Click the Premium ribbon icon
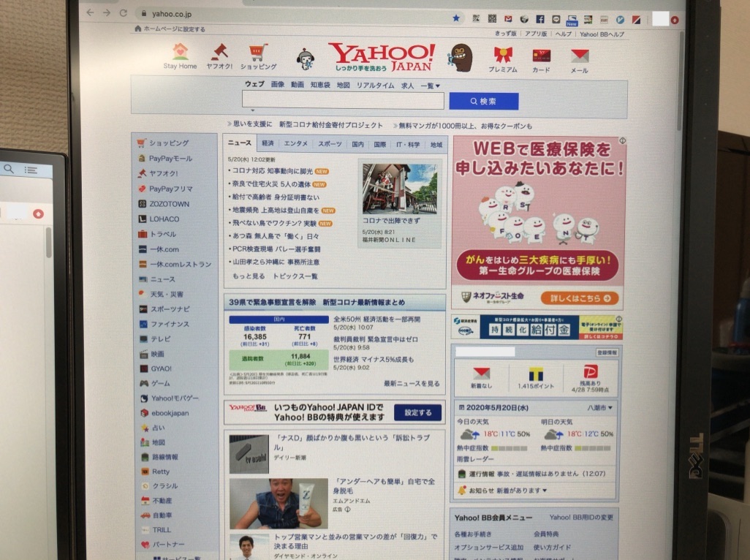The image size is (750, 560). coord(502,56)
